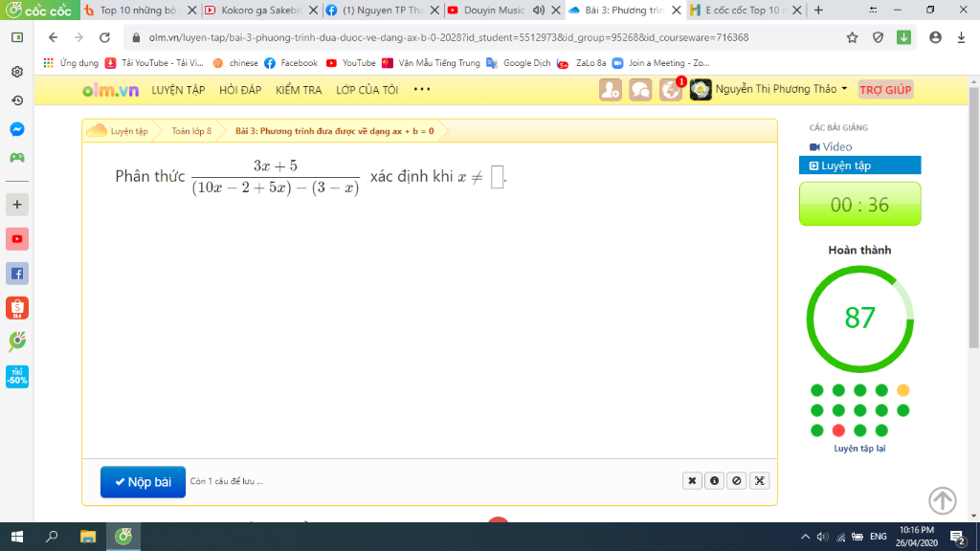The image size is (980, 551).
Task: Open the shield protection icon
Action: coord(879,37)
